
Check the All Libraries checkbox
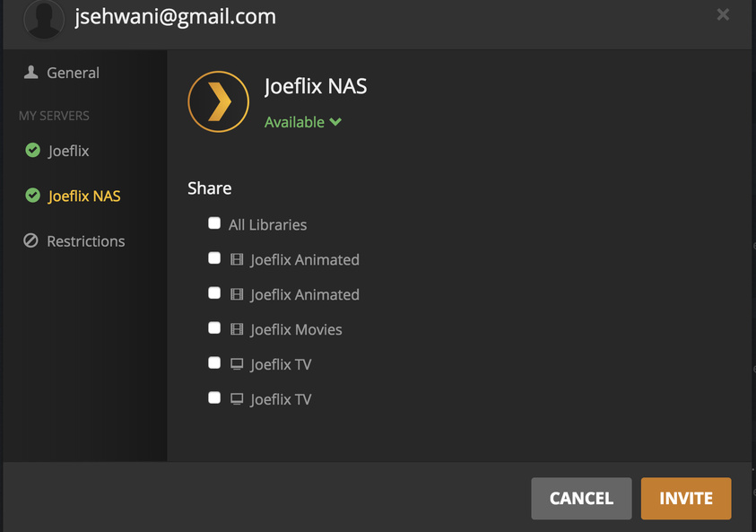214,223
